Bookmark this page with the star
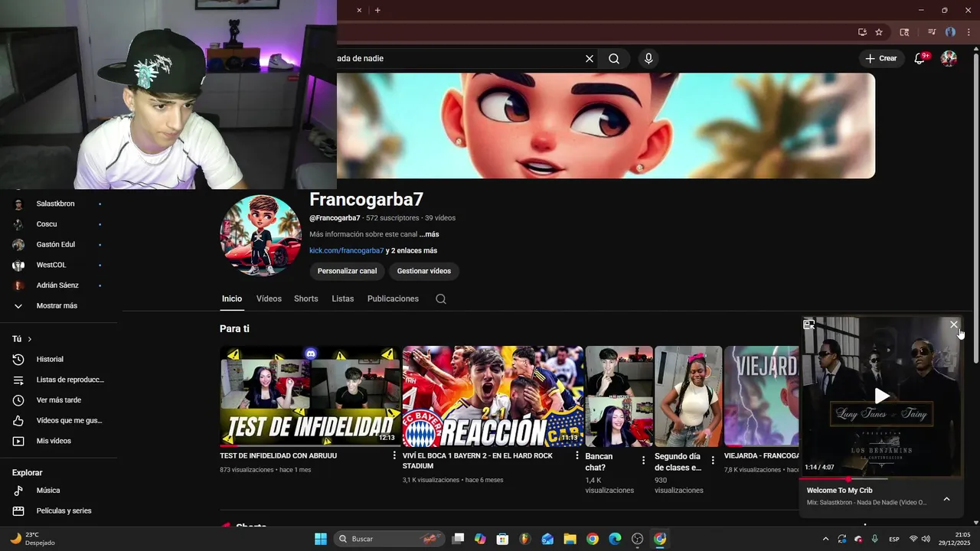 pos(879,32)
